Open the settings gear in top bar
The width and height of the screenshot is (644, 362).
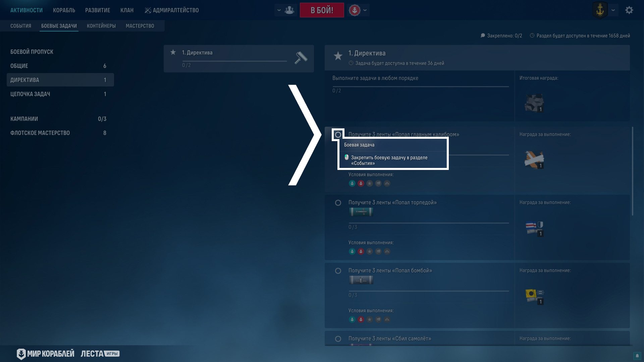629,10
